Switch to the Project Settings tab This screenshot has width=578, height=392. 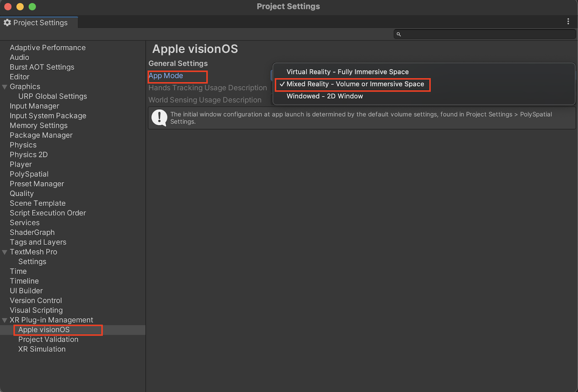click(x=40, y=22)
